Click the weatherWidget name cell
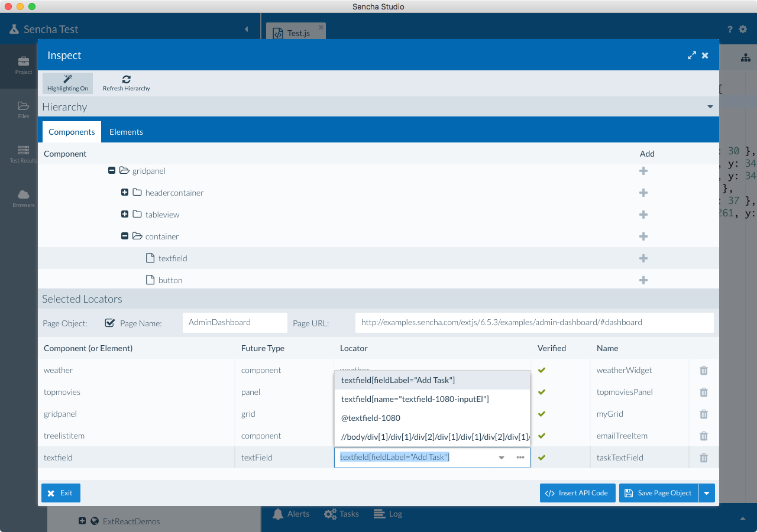The width and height of the screenshot is (757, 532). click(640, 370)
